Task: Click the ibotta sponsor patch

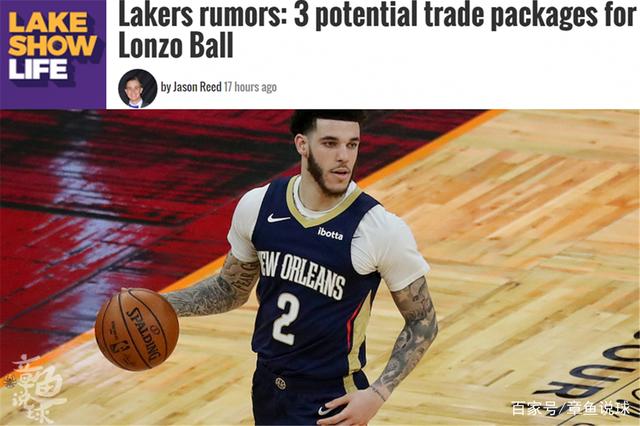Action: [x=330, y=233]
